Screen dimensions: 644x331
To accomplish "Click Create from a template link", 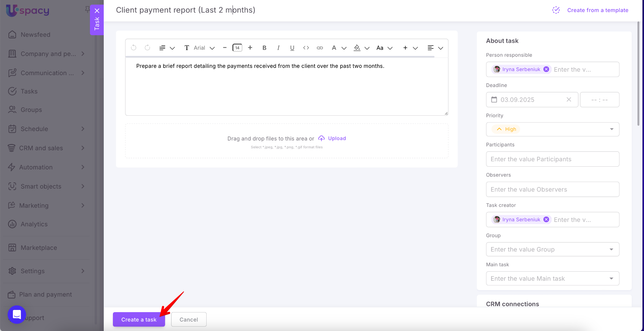I will click(x=597, y=10).
